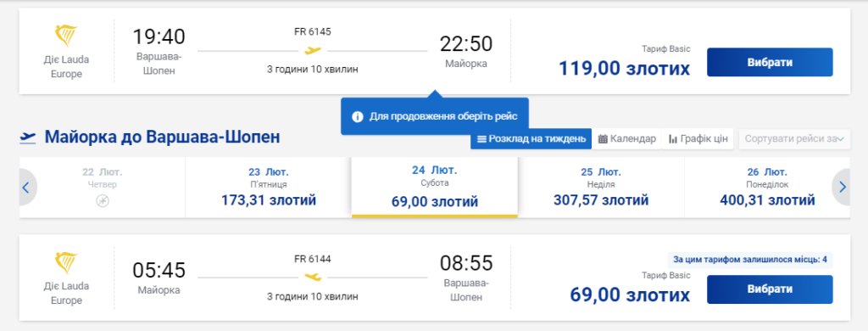The height and width of the screenshot is (331, 868).
Task: Click the plane icon on FR 6145 route
Action: click(313, 50)
